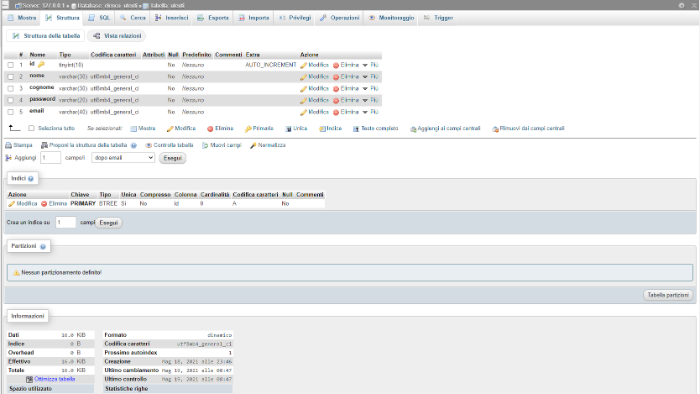Viewport: 700px width, 394px height.
Task: Apply Unica index to selected columns
Action: click(x=296, y=129)
